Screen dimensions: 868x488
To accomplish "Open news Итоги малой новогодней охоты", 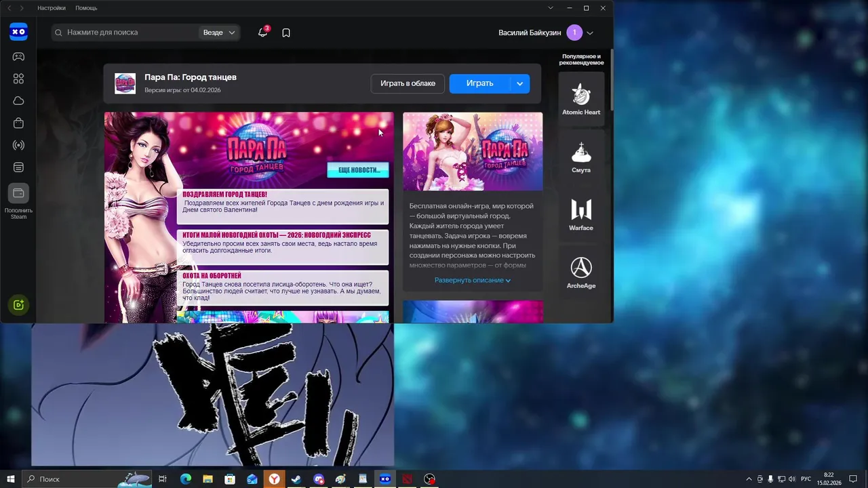I will coord(283,247).
